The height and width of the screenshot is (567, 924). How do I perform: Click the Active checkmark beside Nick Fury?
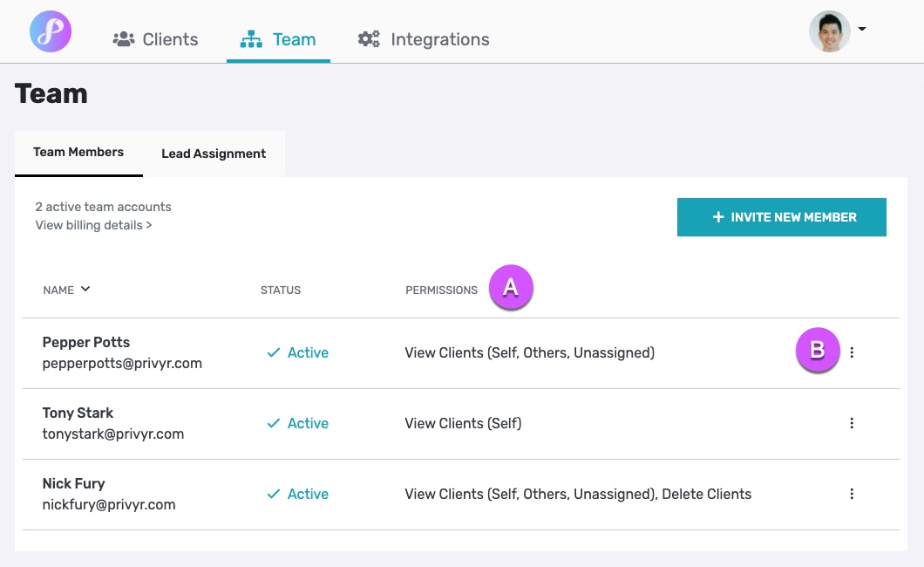[x=273, y=494]
